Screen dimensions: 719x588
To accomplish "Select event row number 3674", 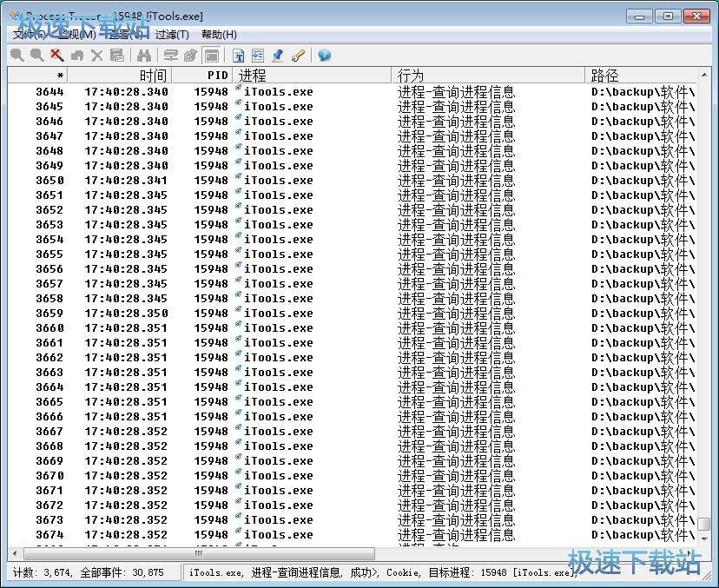I will point(49,535).
